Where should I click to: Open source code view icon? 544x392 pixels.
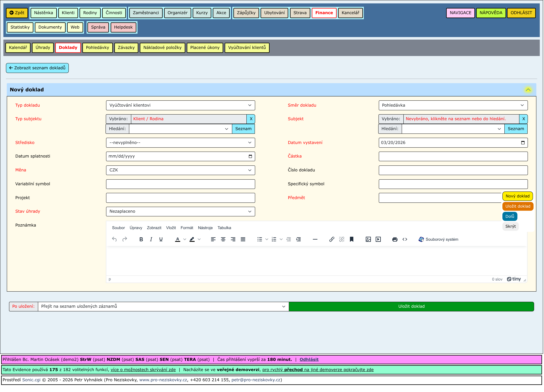[405, 239]
